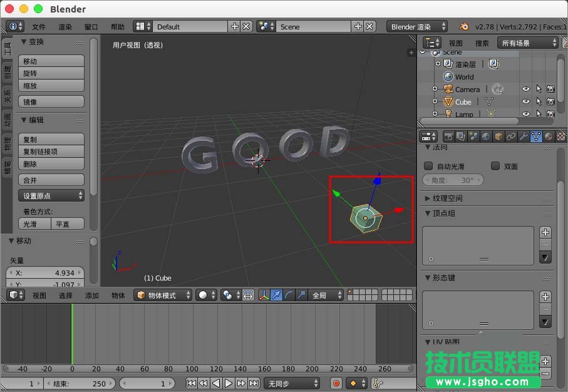Open the Texture checkered properties icon
The width and height of the screenshot is (568, 392).
(562, 136)
